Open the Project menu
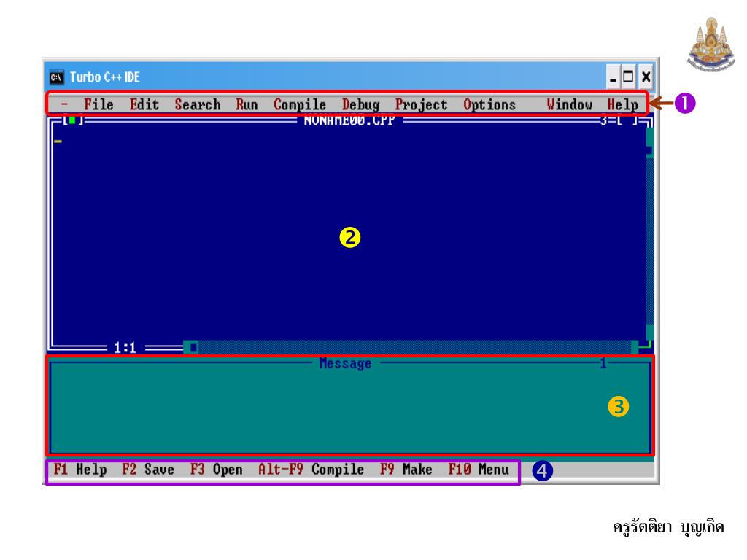This screenshot has width=747, height=560. pos(421,105)
